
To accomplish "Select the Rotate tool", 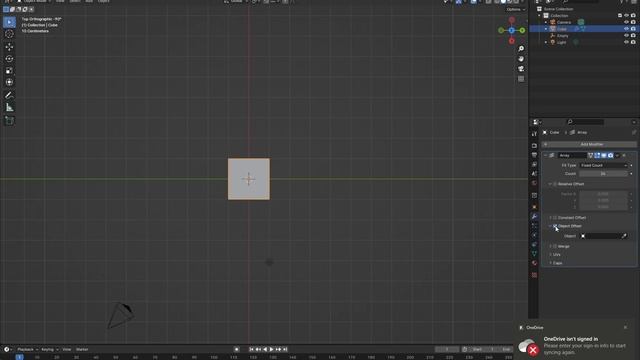I will tap(9, 59).
